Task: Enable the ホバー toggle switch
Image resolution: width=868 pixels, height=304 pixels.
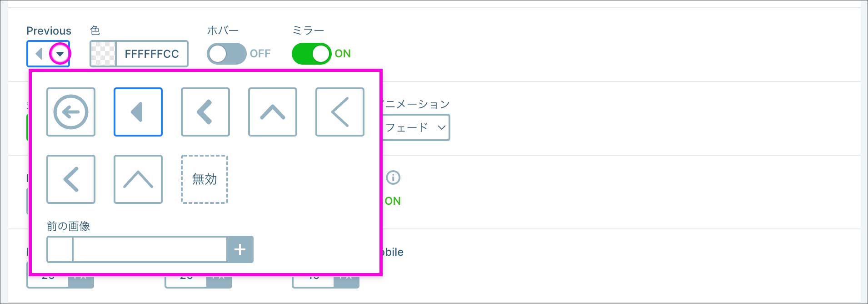Action: pyautogui.click(x=226, y=54)
